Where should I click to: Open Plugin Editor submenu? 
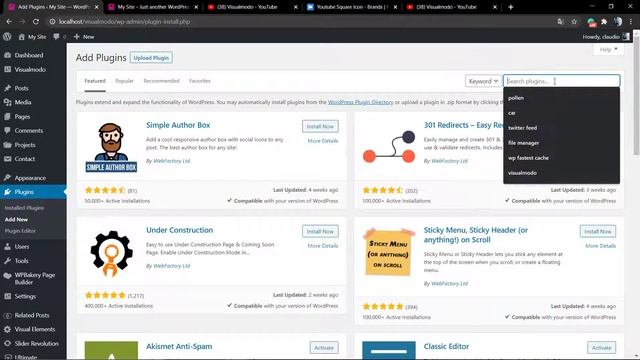[x=20, y=231]
